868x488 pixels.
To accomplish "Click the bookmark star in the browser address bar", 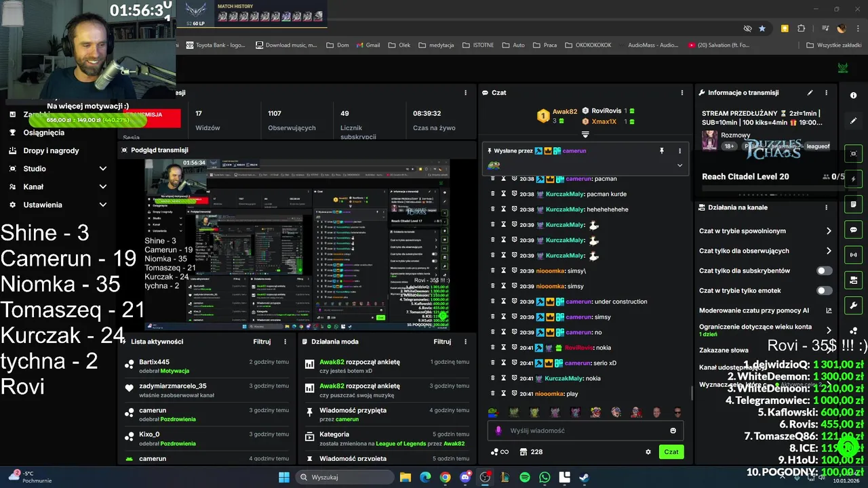I will click(762, 28).
